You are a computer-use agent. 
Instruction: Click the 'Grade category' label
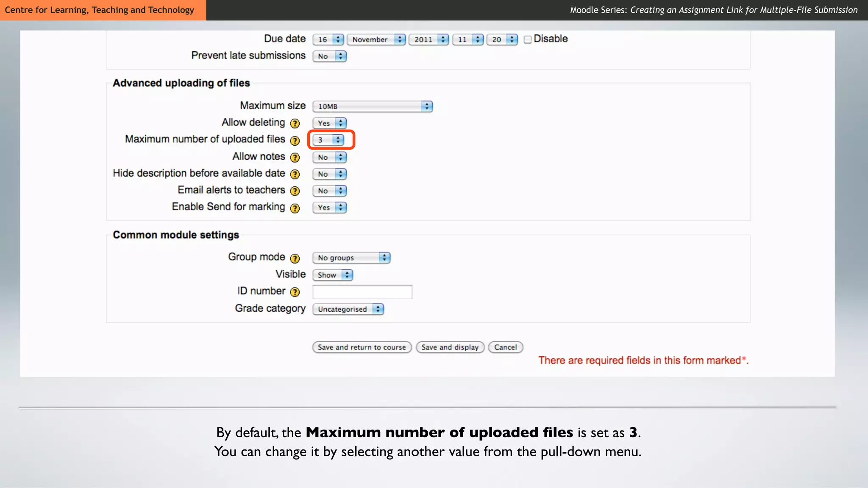point(270,308)
